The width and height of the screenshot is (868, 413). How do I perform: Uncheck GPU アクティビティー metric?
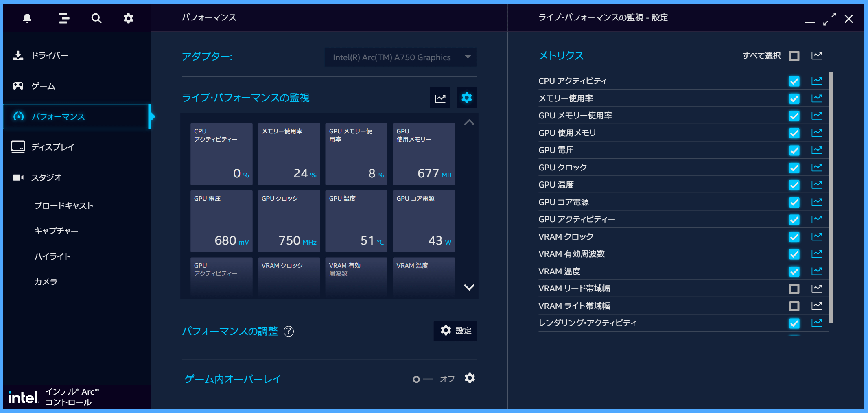pos(794,220)
